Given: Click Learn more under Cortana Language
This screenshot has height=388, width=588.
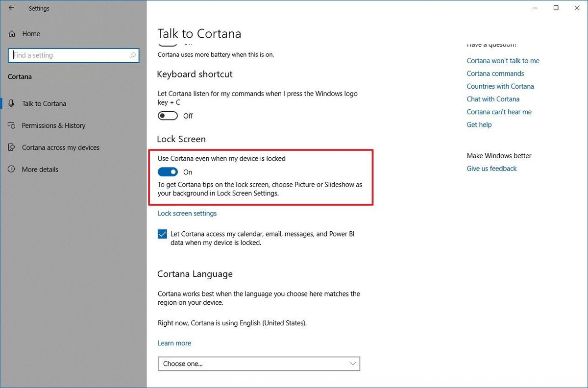Looking at the screenshot, I should pos(174,343).
